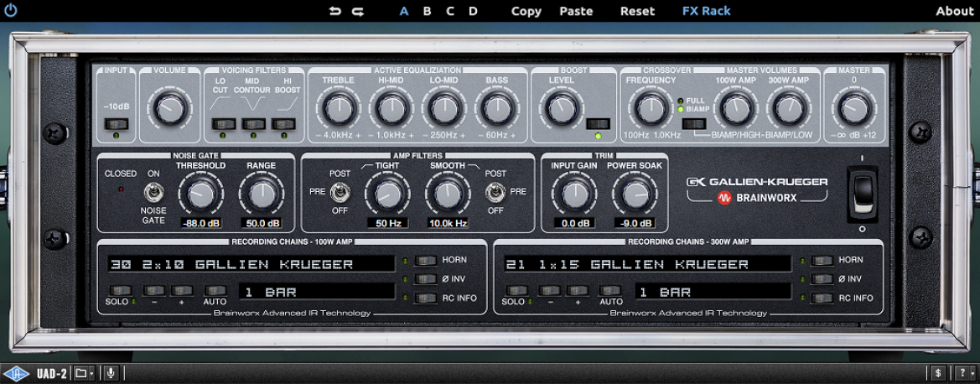Click the Volume knob
The width and height of the screenshot is (980, 384).
169,109
